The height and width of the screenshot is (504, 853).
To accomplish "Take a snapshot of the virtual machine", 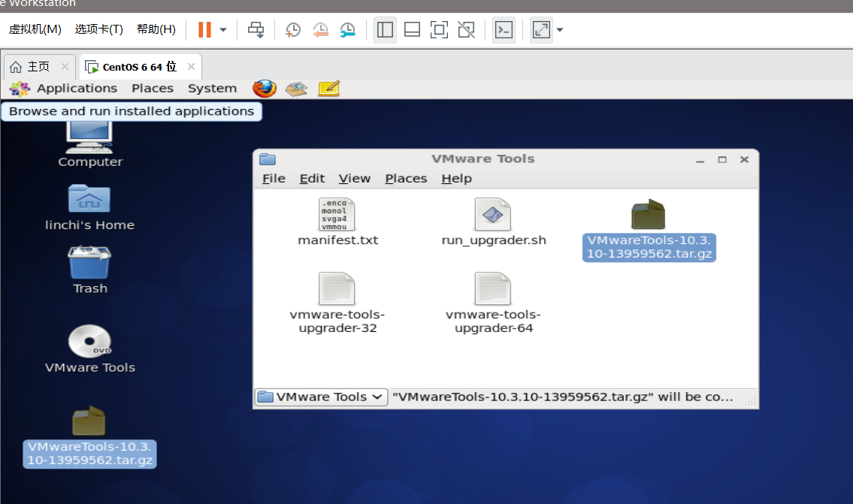I will pyautogui.click(x=292, y=30).
